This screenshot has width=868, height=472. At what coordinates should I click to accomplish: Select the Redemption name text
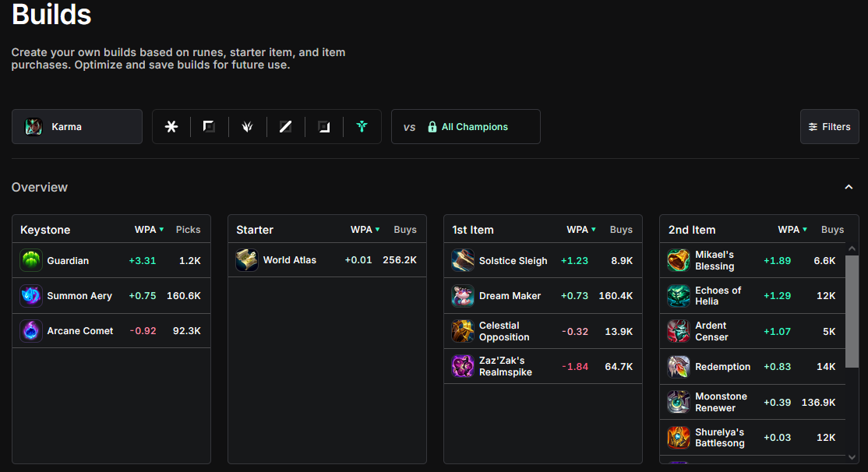click(722, 367)
